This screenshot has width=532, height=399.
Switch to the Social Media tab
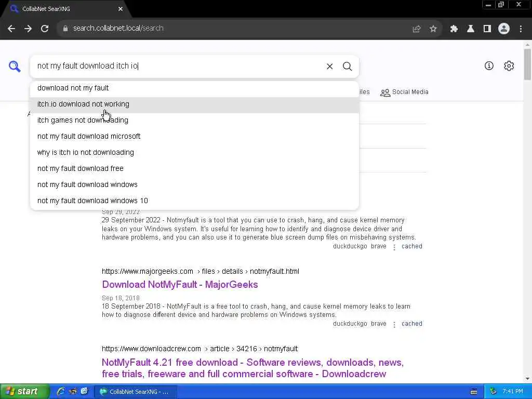[404, 92]
